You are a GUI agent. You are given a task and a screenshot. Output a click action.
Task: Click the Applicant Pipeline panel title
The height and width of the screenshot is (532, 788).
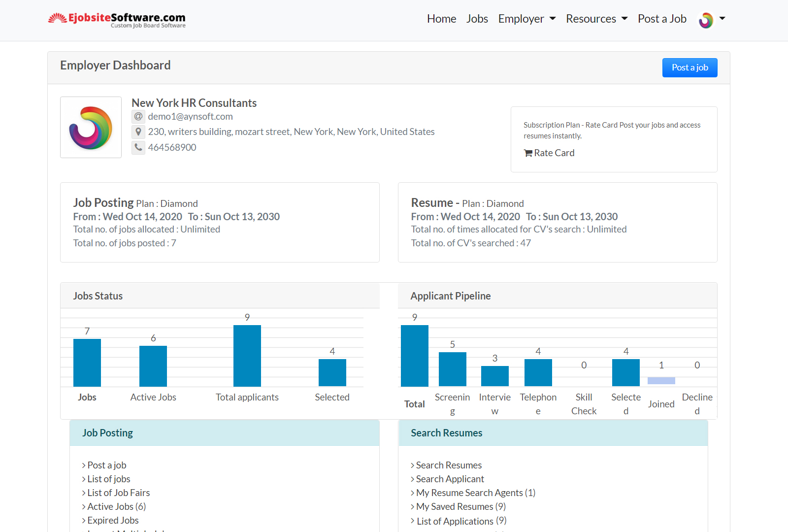pyautogui.click(x=451, y=296)
